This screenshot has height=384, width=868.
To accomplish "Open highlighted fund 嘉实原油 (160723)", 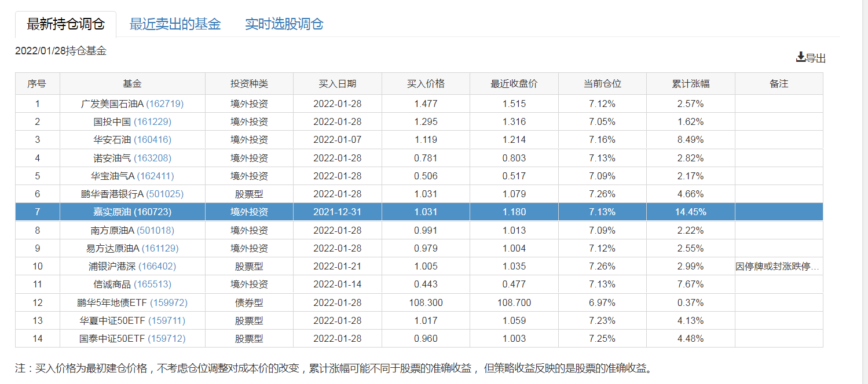I will (x=133, y=212).
